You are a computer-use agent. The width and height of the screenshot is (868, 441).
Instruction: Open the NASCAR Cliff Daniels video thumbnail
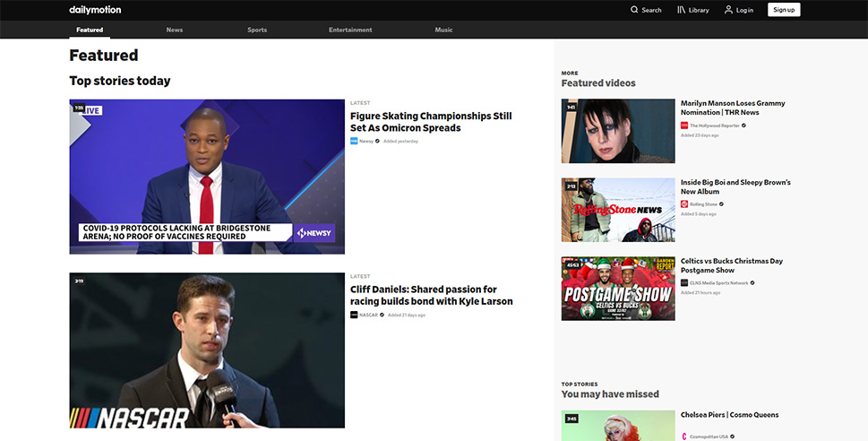tap(207, 350)
